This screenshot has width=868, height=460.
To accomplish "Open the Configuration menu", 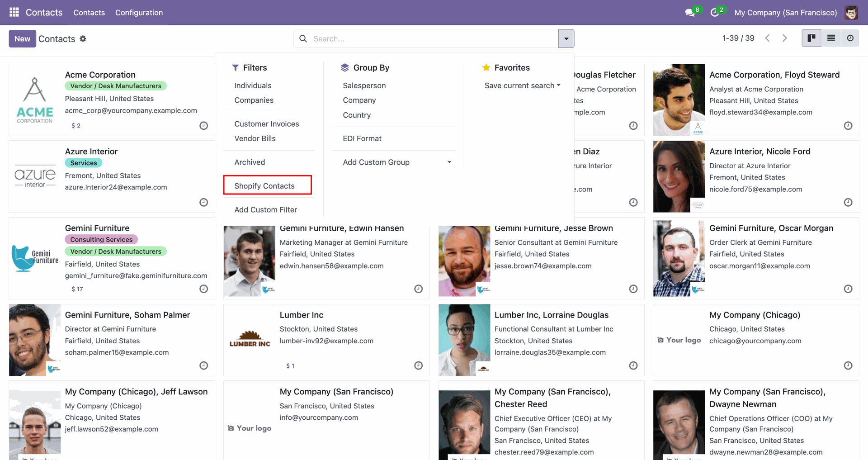I will (x=139, y=13).
